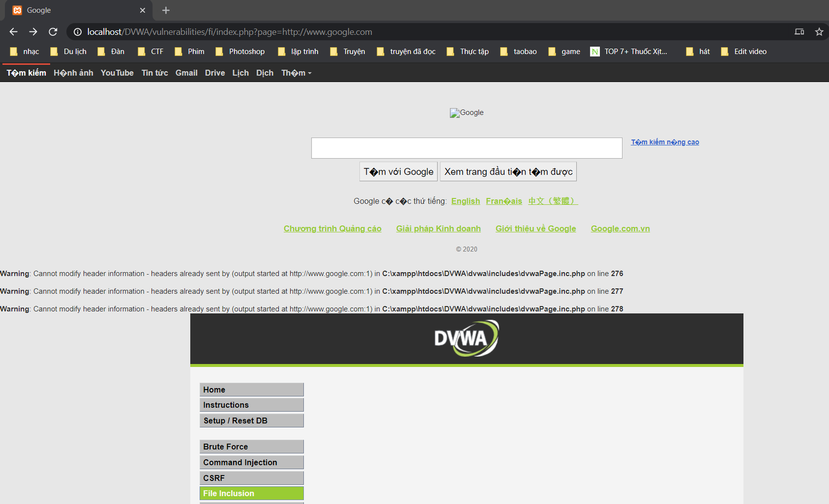Click the warning text for line 278
Viewport: 829px width, 504px height.
(312, 309)
